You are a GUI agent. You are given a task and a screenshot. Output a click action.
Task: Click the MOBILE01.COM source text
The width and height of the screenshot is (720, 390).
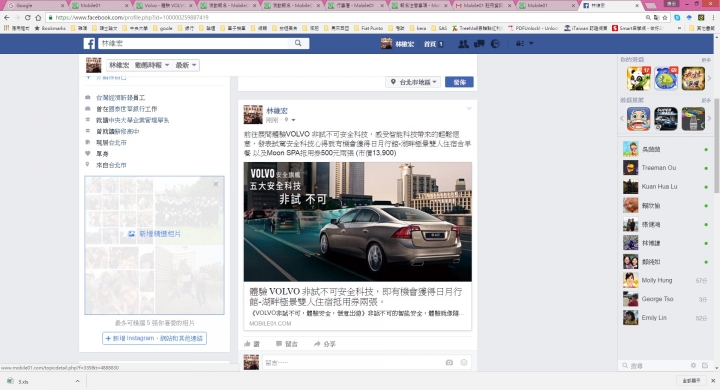click(x=270, y=323)
